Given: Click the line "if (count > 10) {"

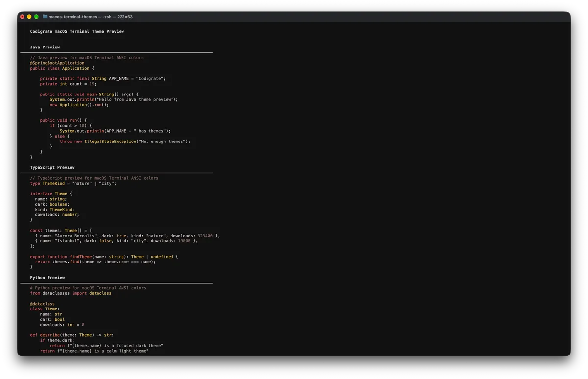Looking at the screenshot, I should (71, 126).
